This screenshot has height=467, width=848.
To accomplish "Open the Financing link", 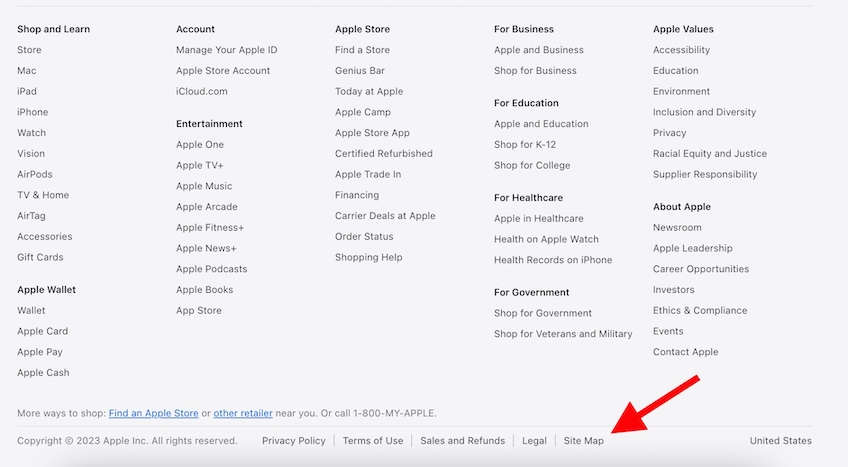I will 357,195.
